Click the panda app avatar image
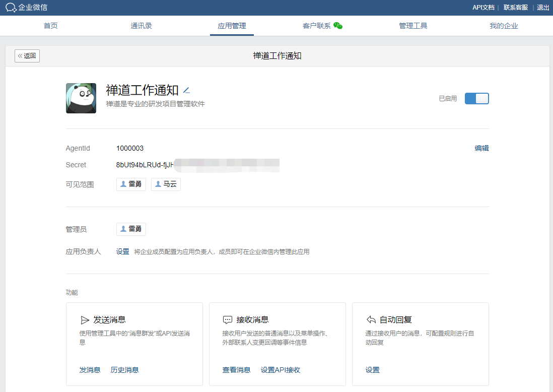The width and height of the screenshot is (553, 392). [x=81, y=98]
